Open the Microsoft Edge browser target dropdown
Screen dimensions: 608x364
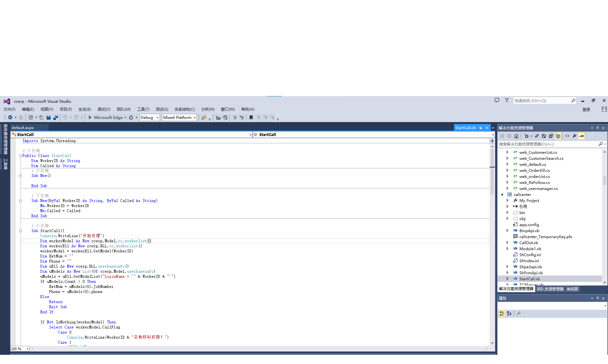point(125,117)
